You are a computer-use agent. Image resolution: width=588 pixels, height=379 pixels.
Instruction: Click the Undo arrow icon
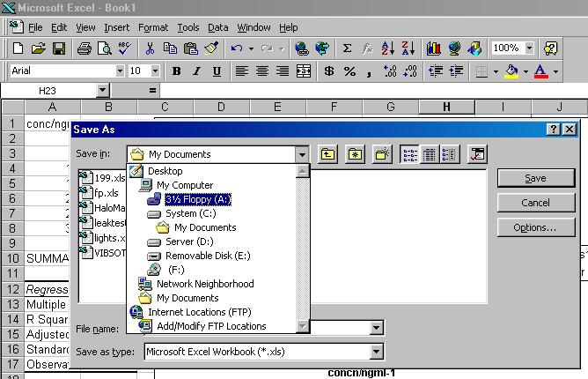(237, 48)
